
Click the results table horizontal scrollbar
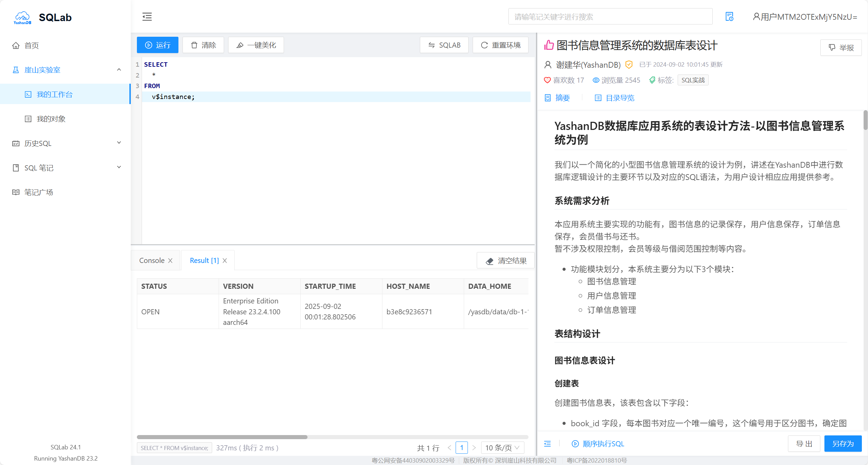(222, 437)
